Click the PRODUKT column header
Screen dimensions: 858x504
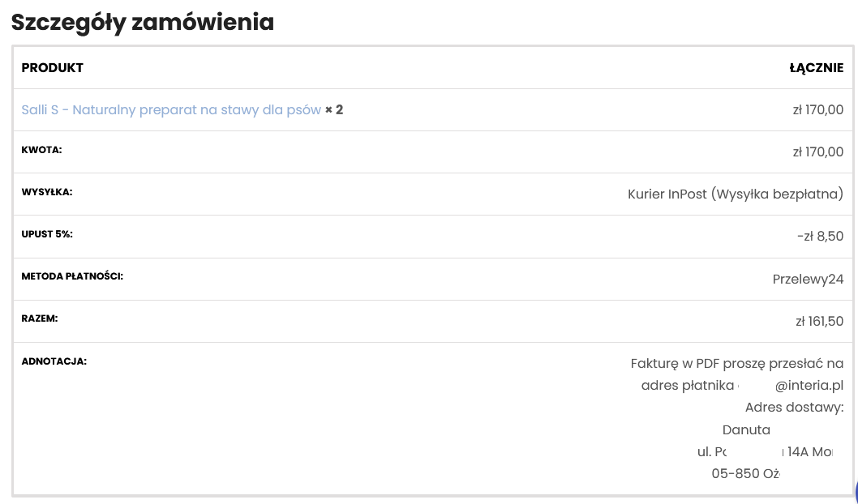tap(52, 68)
